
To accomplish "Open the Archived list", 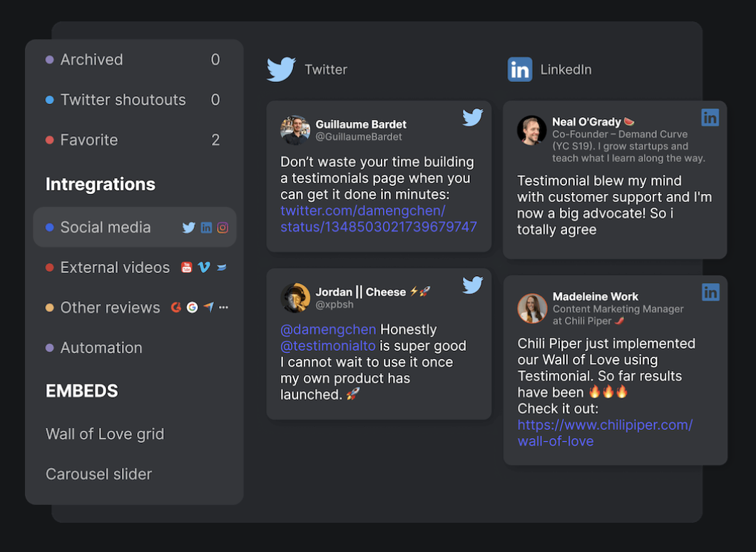I will coord(134,60).
